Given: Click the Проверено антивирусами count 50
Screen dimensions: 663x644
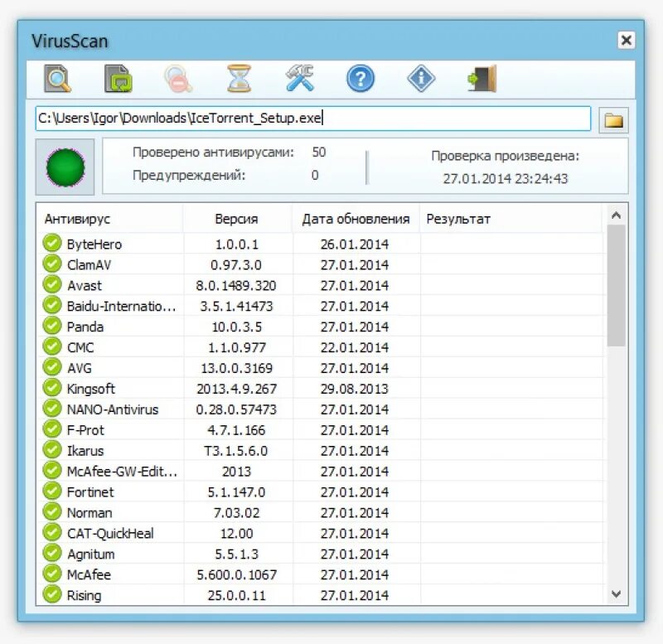Looking at the screenshot, I should 319,152.
